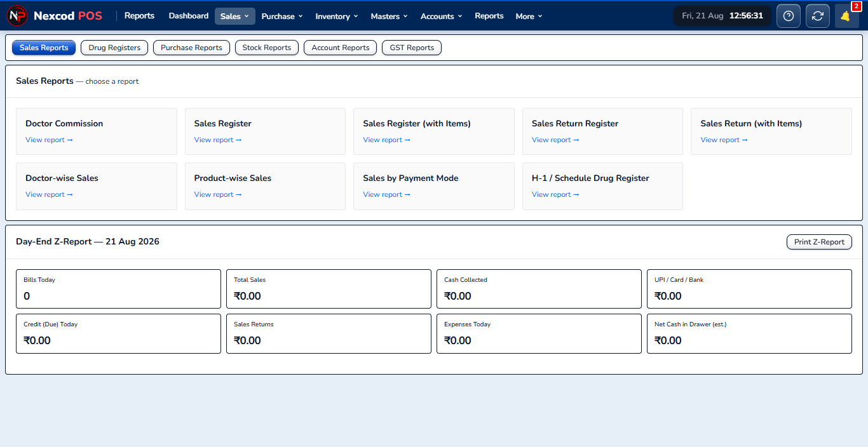Click the Day-End Z-Report heading
The height and width of the screenshot is (447, 868).
tap(88, 242)
